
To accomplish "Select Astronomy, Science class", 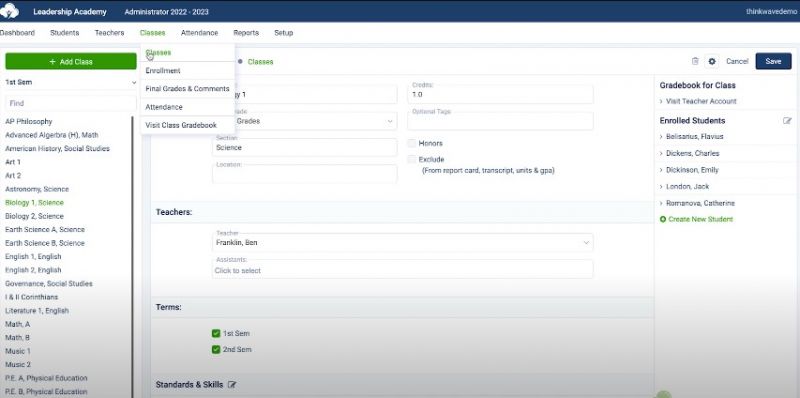I will [37, 189].
